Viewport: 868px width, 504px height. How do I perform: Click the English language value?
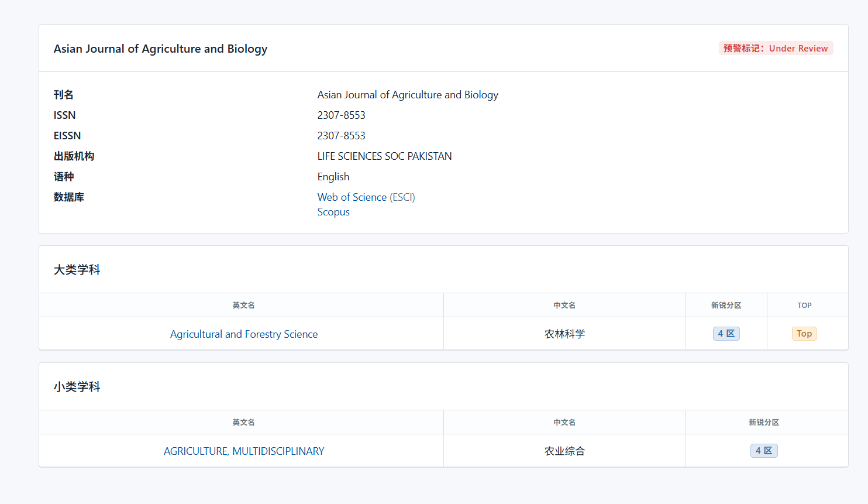coord(333,177)
